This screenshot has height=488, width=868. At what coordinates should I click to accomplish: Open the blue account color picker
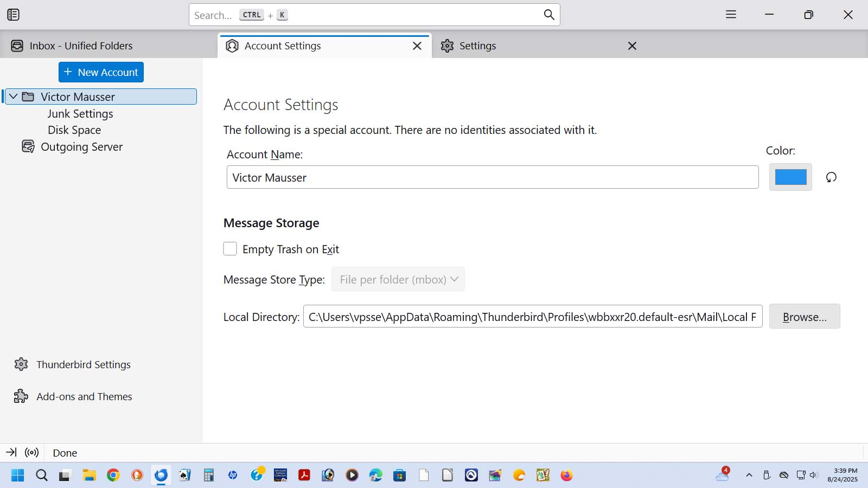click(790, 177)
